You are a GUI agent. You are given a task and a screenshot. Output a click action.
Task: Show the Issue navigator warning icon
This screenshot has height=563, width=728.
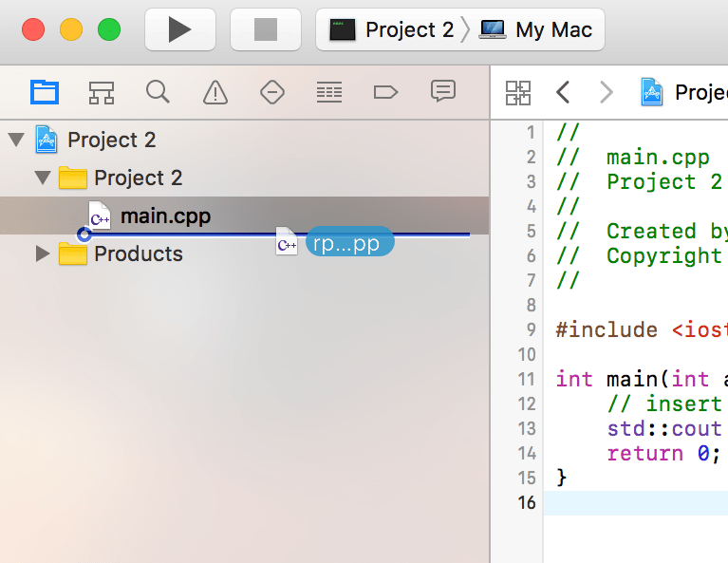click(215, 92)
